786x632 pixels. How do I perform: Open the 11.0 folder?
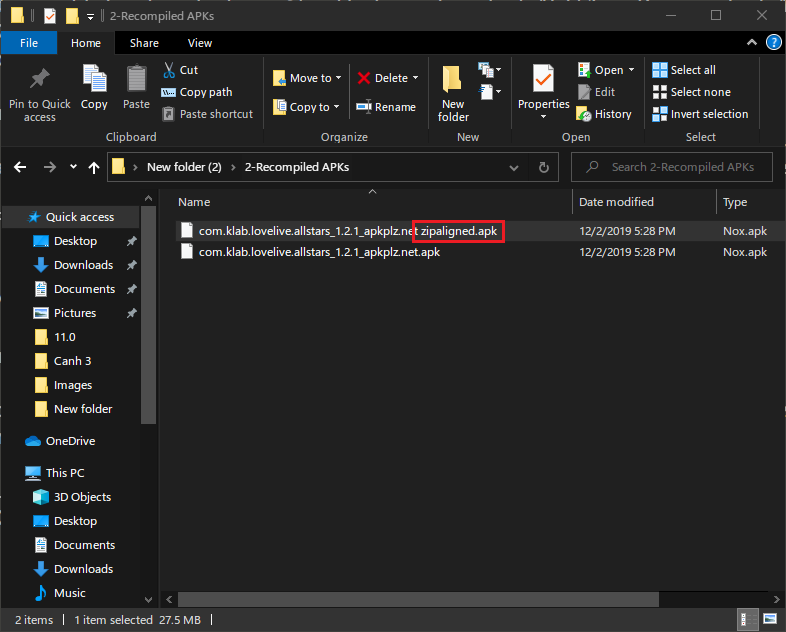pos(65,337)
